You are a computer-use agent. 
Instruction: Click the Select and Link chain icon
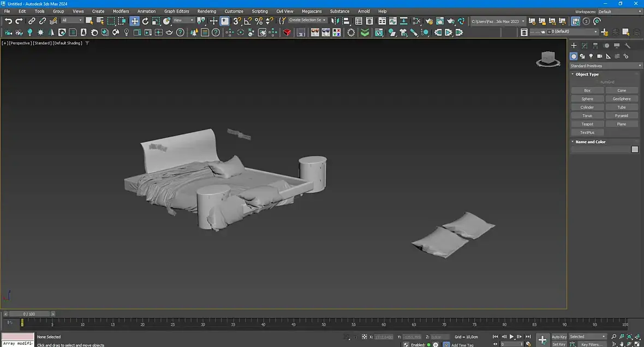tap(32, 21)
